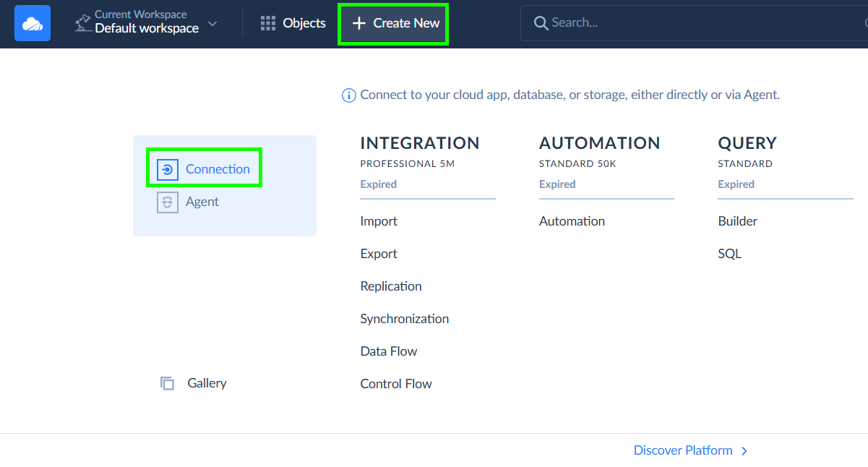The width and height of the screenshot is (868, 467).
Task: Select the Connection icon
Action: [168, 169]
